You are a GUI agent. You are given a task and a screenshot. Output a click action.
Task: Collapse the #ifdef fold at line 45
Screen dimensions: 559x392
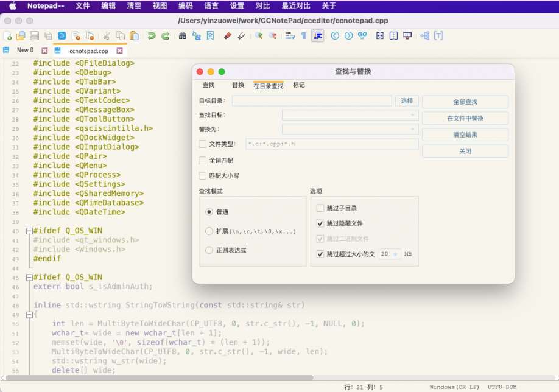(x=30, y=277)
